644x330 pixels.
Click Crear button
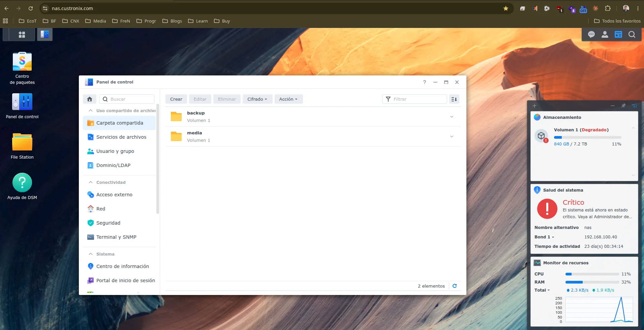[x=176, y=99]
